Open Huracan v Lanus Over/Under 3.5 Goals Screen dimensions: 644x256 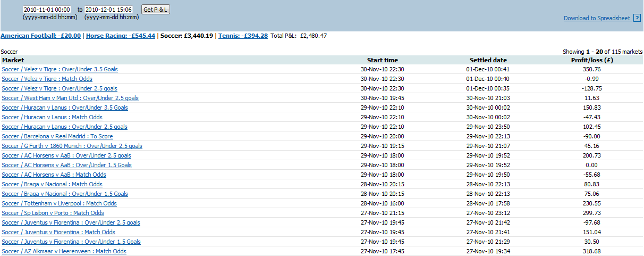click(x=65, y=108)
